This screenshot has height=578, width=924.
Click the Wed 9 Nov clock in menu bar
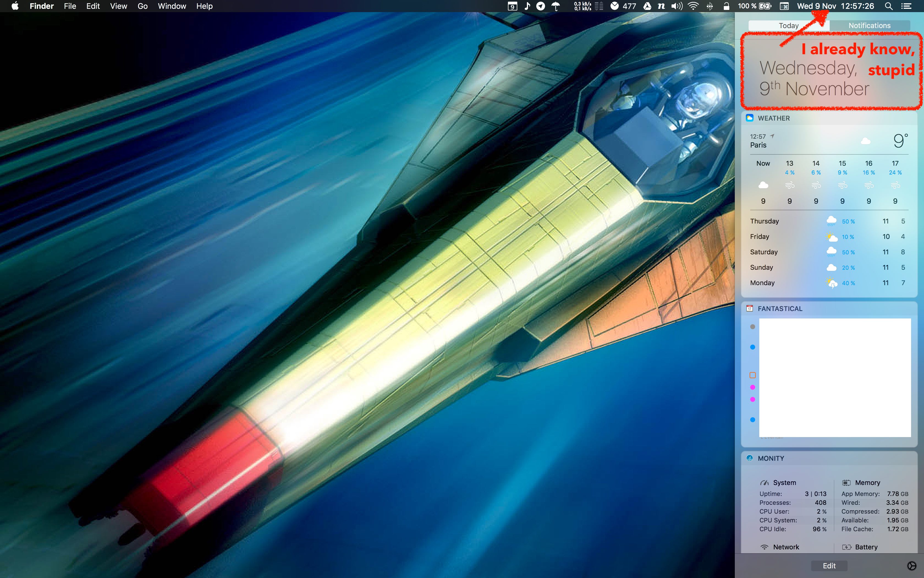tap(835, 6)
